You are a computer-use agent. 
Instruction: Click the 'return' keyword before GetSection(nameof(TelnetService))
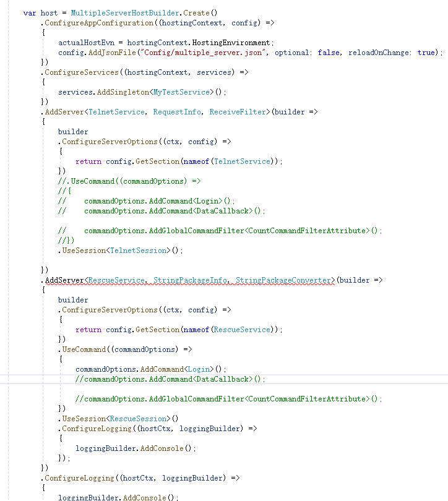click(88, 161)
